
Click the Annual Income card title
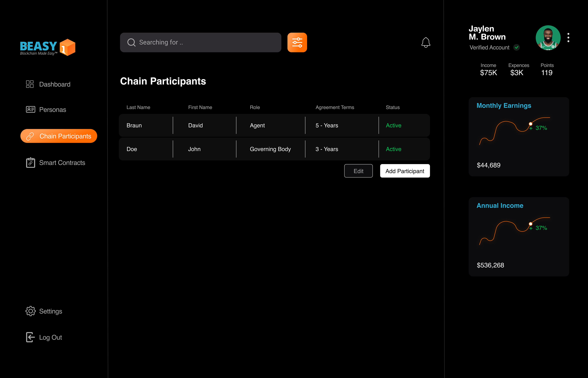click(x=500, y=205)
